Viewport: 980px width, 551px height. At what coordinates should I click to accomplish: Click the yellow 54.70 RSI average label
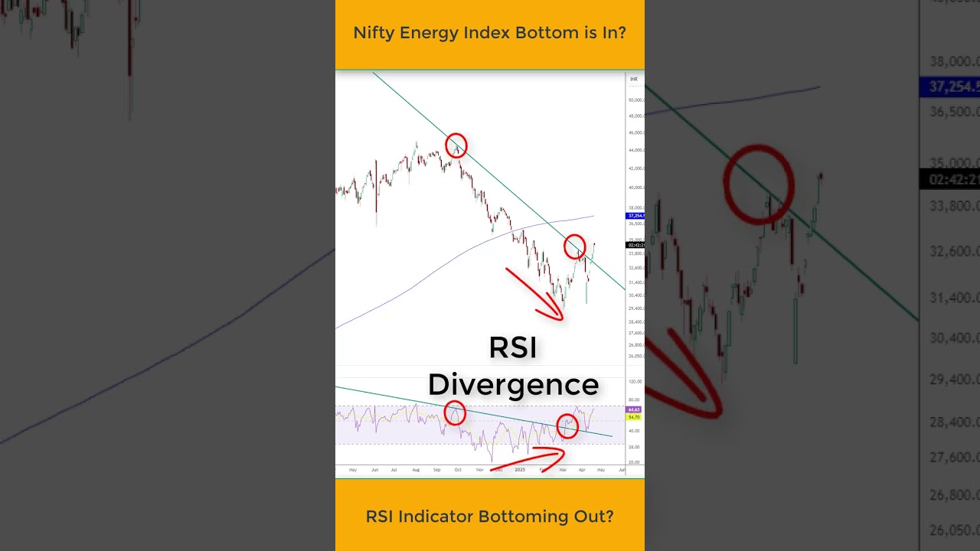tap(634, 417)
